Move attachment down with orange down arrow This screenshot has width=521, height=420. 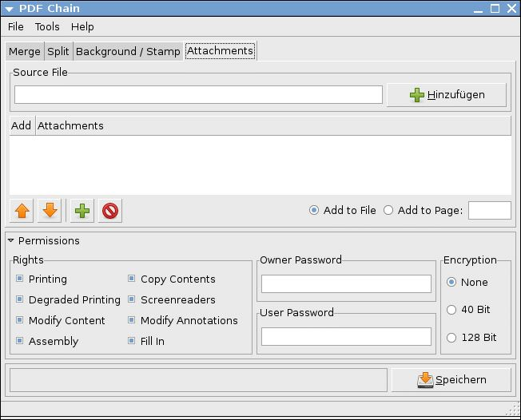tap(50, 211)
